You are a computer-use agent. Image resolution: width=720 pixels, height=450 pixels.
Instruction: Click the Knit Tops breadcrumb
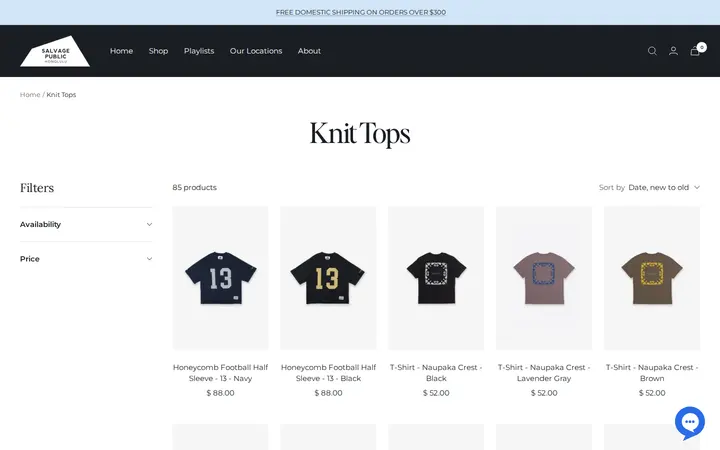pos(61,95)
